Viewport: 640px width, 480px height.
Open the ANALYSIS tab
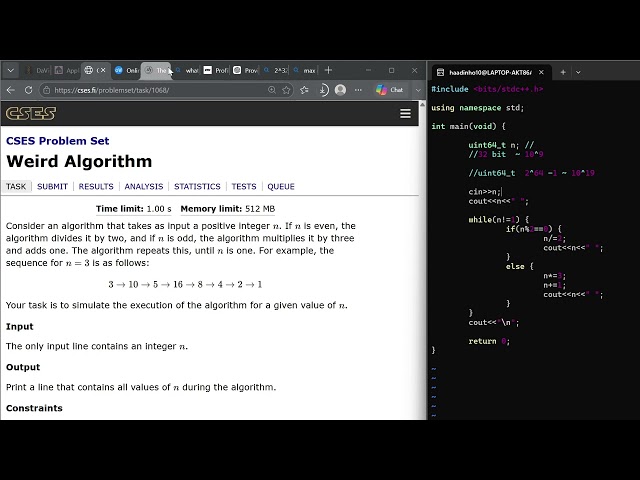pyautogui.click(x=144, y=187)
